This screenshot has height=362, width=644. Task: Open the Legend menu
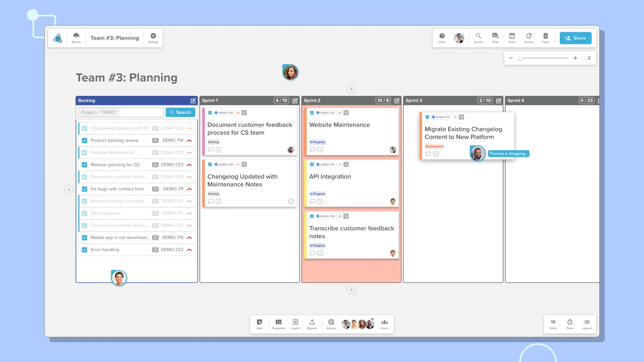point(586,324)
